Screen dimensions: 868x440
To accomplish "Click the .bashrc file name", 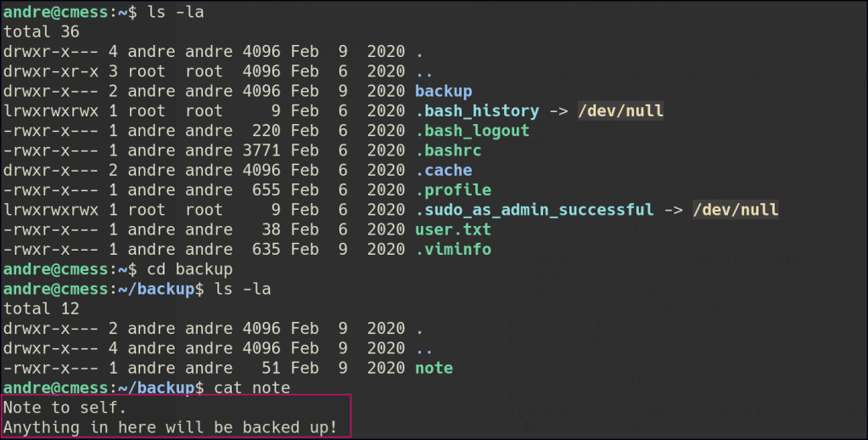I will click(448, 150).
